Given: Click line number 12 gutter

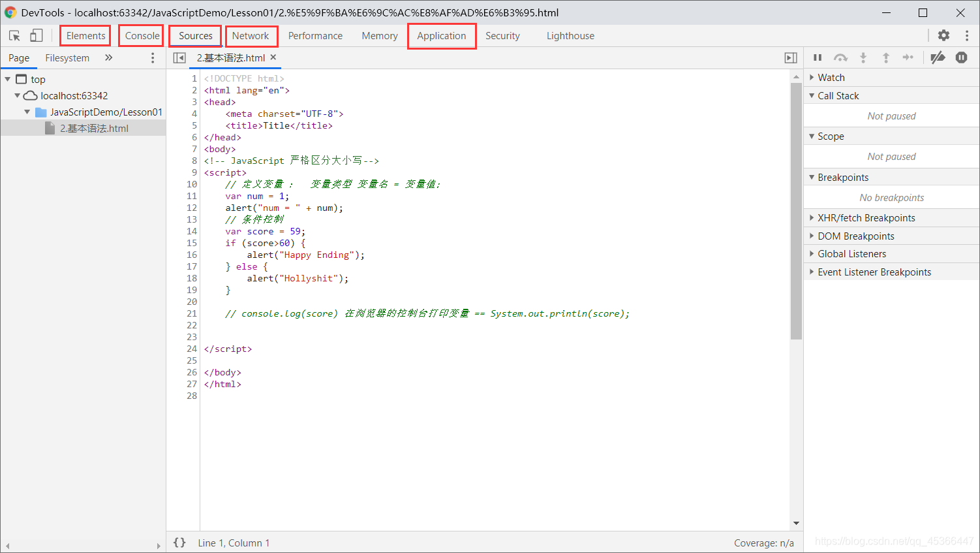Looking at the screenshot, I should [192, 208].
